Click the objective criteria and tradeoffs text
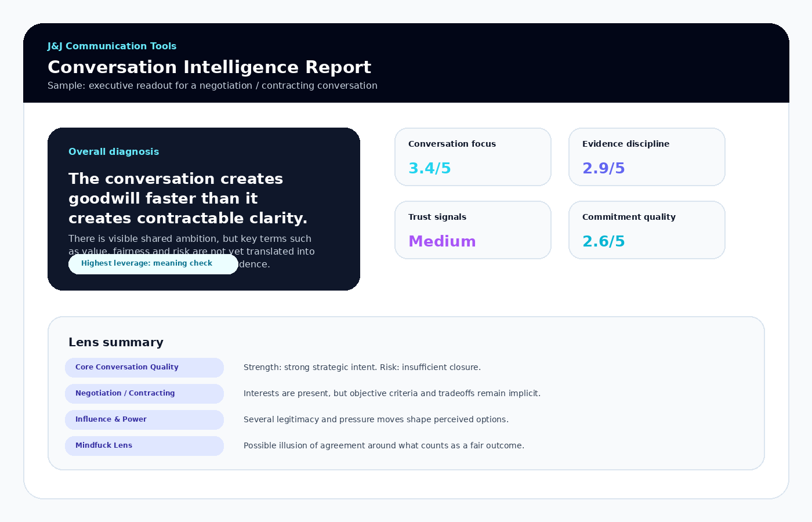The width and height of the screenshot is (812, 522). click(392, 393)
